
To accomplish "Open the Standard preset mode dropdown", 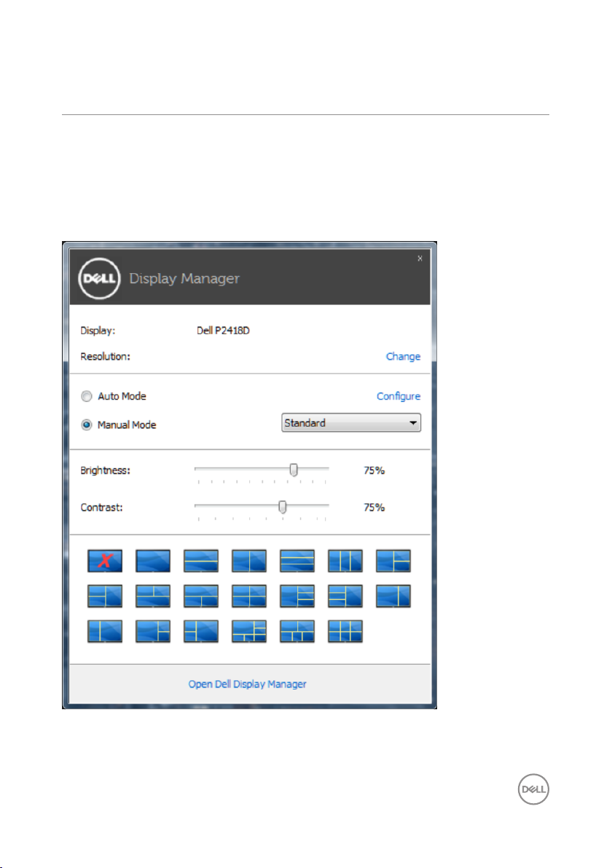I will point(351,423).
